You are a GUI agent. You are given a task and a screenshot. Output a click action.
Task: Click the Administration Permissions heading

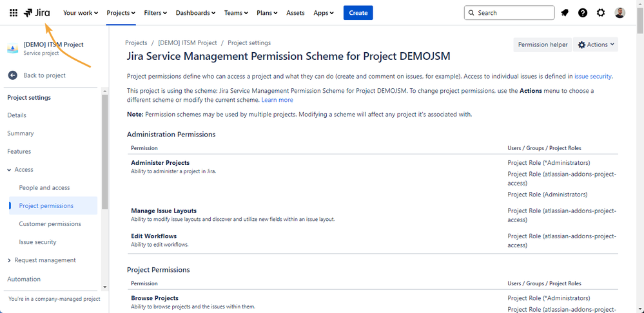coord(171,134)
